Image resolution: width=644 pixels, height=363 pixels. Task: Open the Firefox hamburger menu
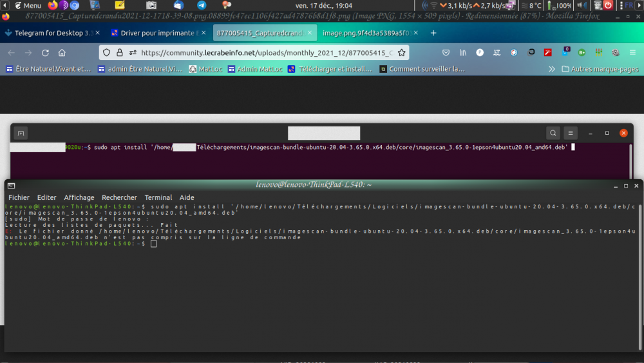click(632, 53)
